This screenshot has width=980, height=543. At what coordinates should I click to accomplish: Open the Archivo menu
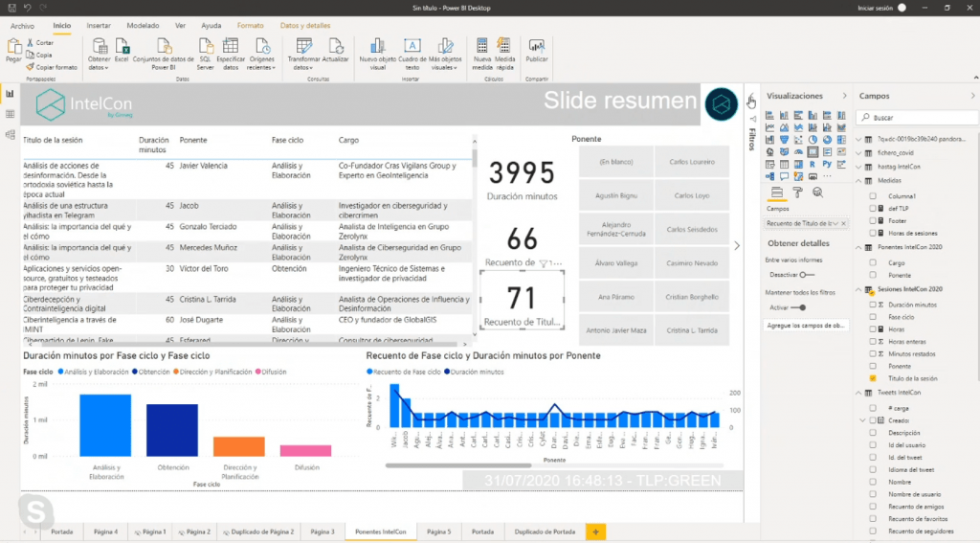[22, 26]
